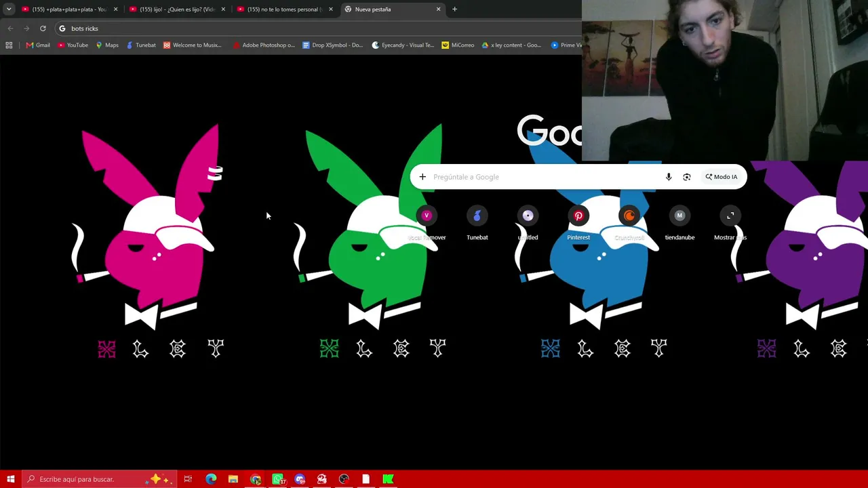868x488 pixels.
Task: Open the Vocal Remover shortcut
Action: (x=427, y=223)
